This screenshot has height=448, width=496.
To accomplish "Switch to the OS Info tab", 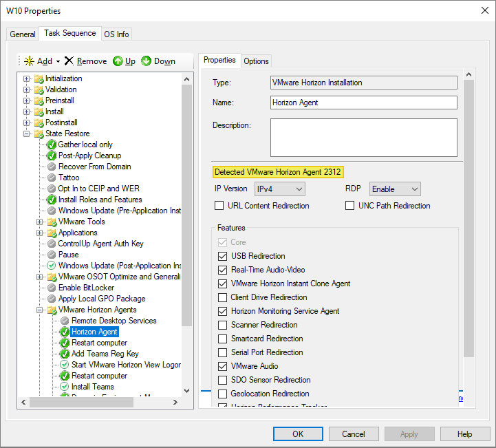I will pyautogui.click(x=116, y=34).
